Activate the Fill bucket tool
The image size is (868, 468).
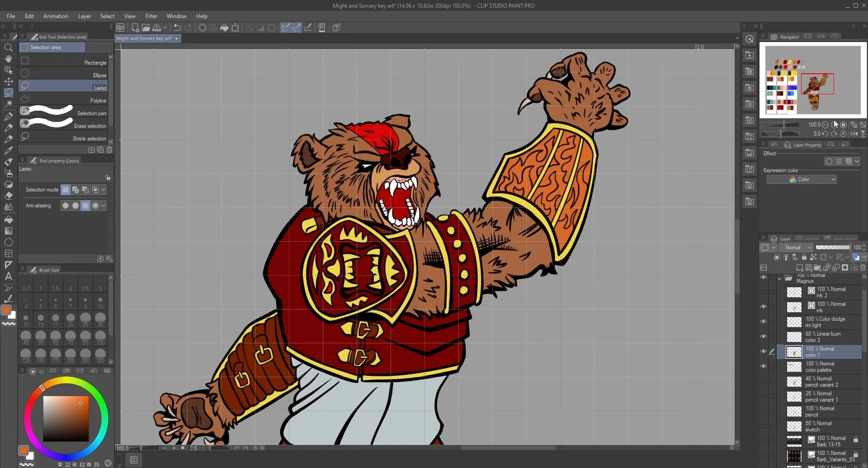9,220
